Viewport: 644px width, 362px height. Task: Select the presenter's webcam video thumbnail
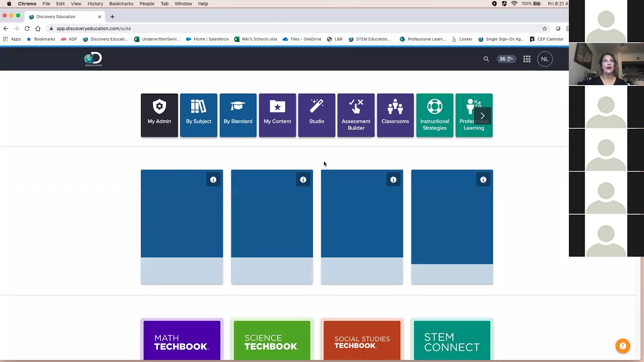606,64
